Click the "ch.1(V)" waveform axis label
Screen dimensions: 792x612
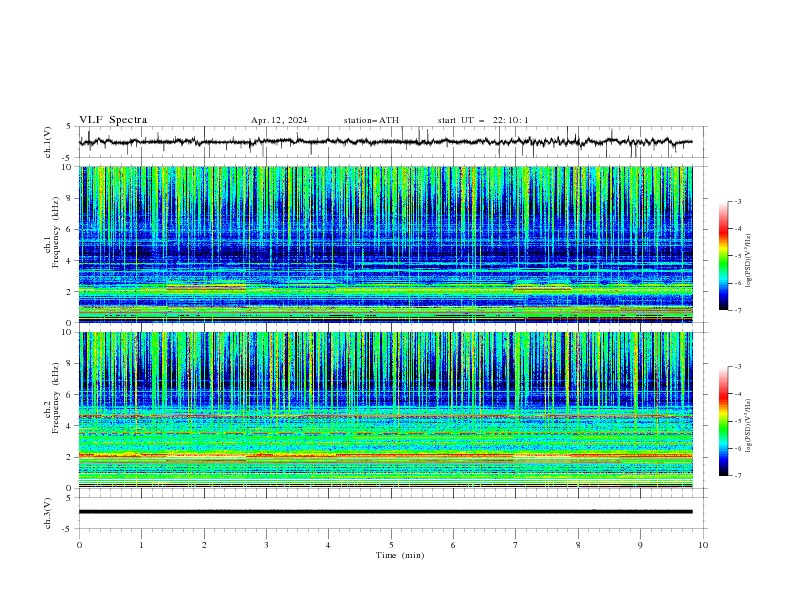(x=48, y=142)
